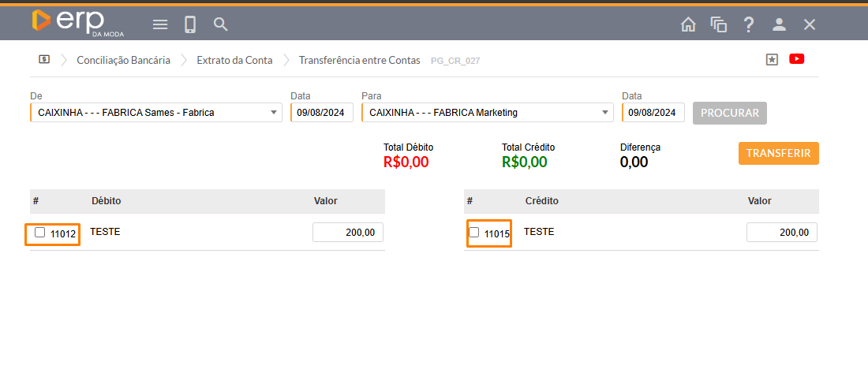Add page to favorites star icon

pos(772,60)
